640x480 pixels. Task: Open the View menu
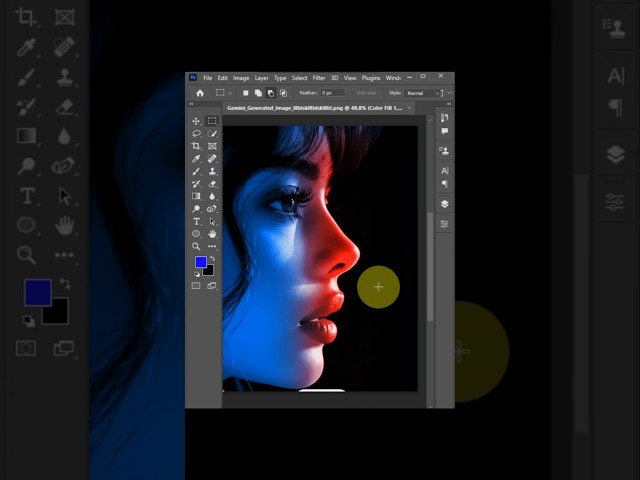pos(350,78)
